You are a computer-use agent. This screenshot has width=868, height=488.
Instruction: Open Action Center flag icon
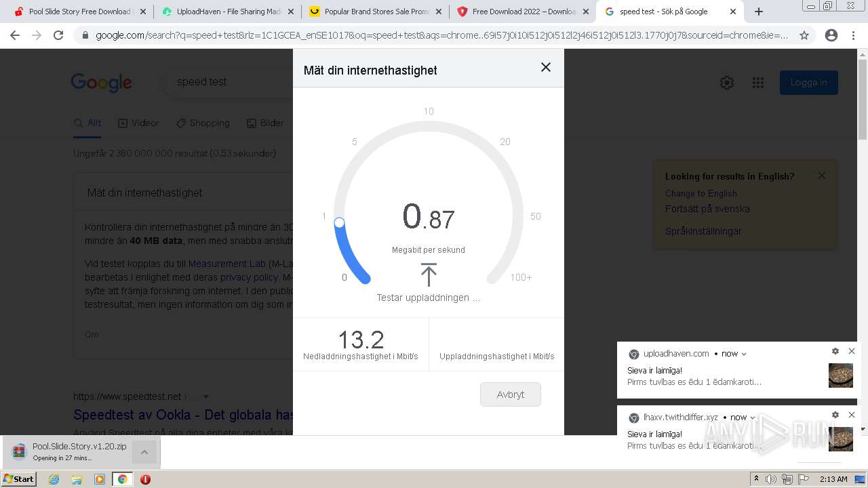[x=804, y=479]
